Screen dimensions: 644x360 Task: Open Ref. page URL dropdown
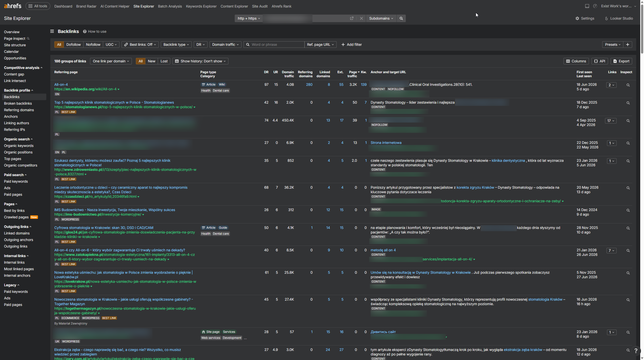click(x=320, y=45)
